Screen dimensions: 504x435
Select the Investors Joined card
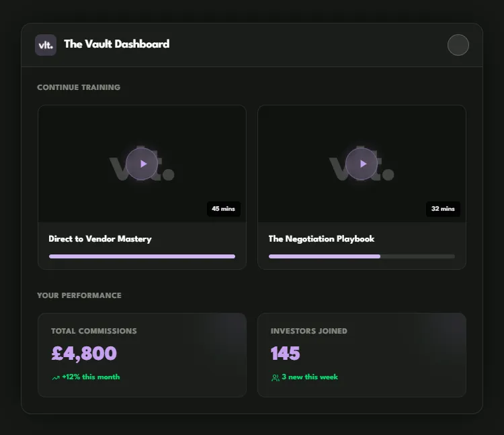tap(362, 354)
